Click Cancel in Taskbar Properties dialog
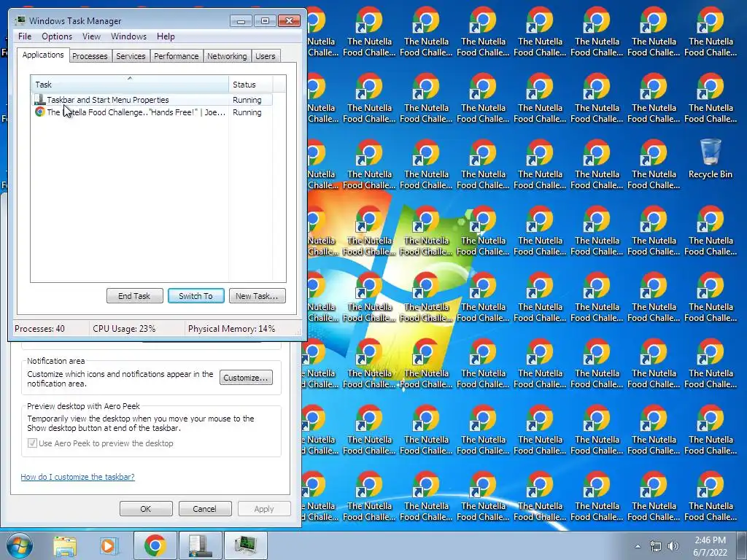Image resolution: width=747 pixels, height=560 pixels. (205, 508)
